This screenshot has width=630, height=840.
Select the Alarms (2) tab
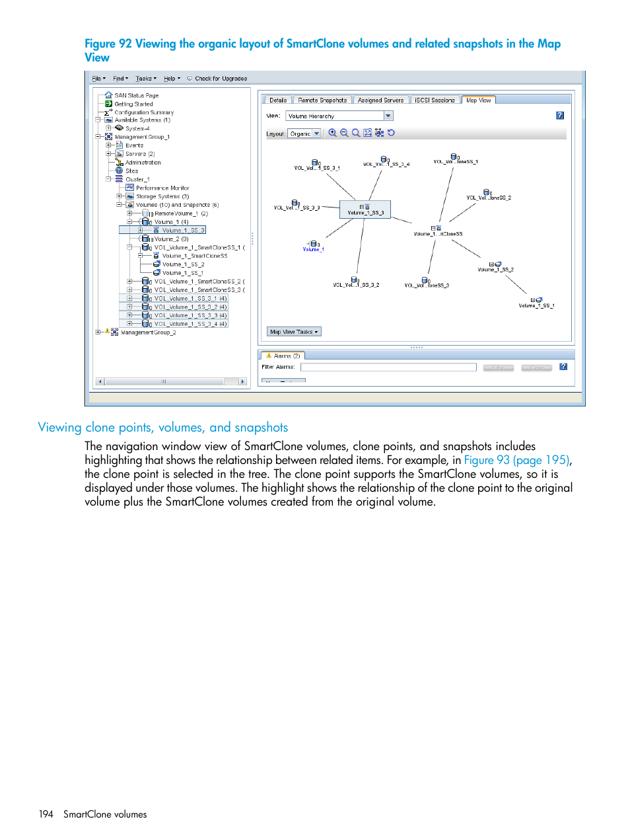tap(283, 356)
